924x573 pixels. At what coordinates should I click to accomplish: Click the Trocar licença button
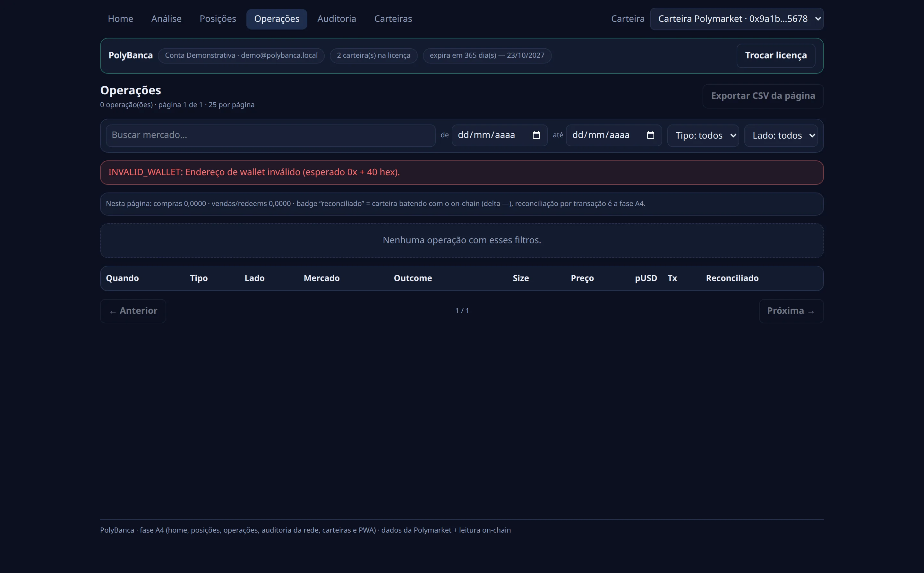tap(776, 56)
